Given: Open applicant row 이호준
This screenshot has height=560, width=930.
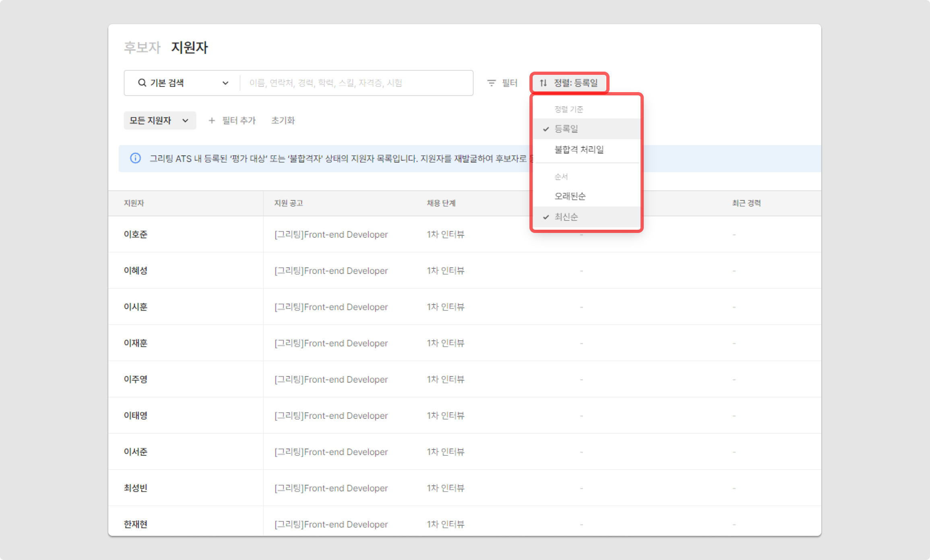Looking at the screenshot, I should pos(136,234).
